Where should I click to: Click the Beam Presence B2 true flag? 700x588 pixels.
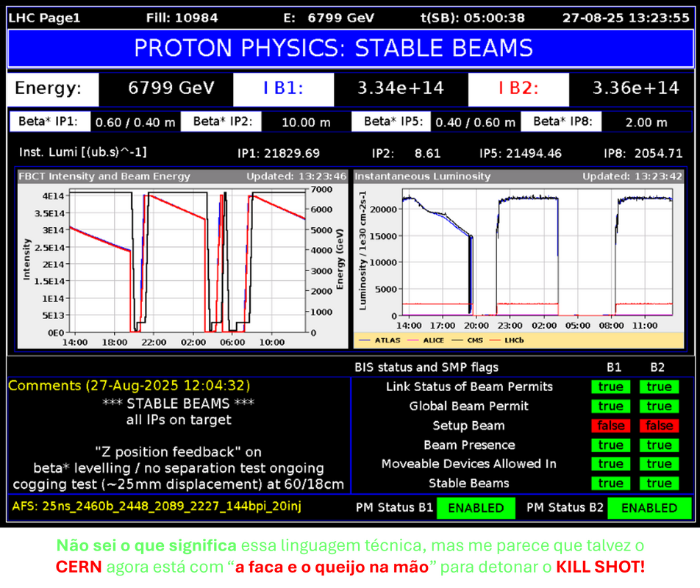[x=659, y=445]
